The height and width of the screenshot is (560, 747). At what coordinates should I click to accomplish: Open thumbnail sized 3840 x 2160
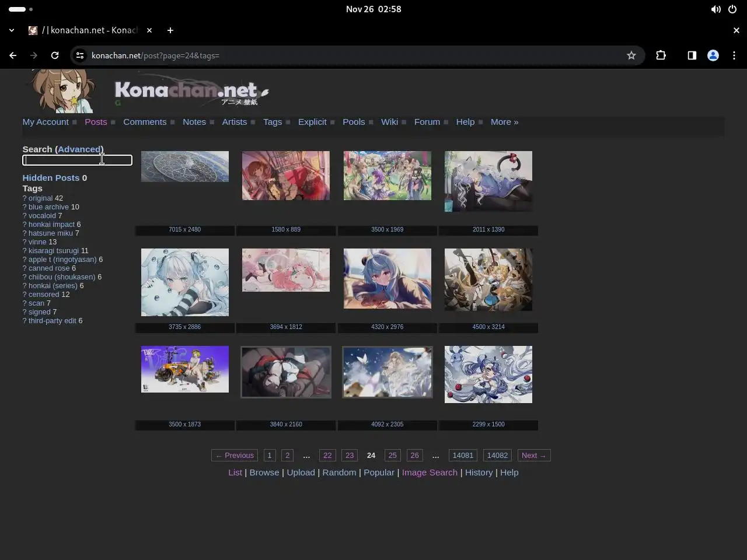coord(286,372)
